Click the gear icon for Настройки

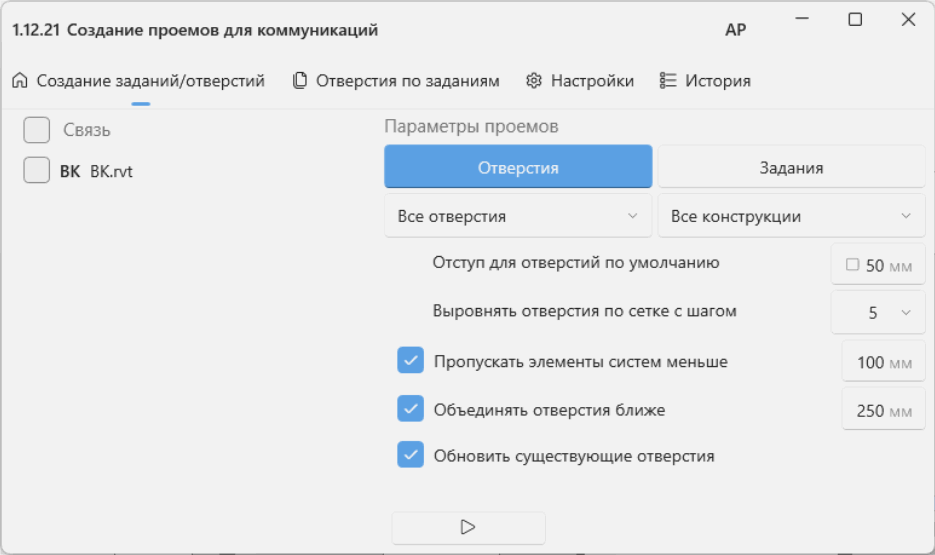534,80
